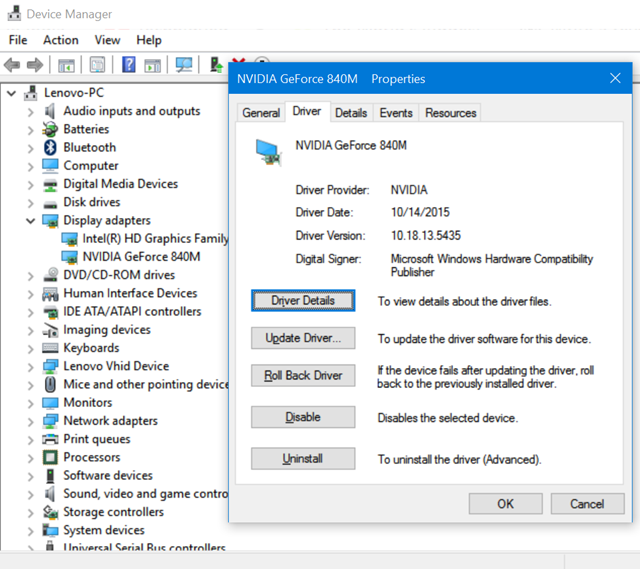Open the File menu
This screenshot has height=569, width=640.
(x=18, y=40)
